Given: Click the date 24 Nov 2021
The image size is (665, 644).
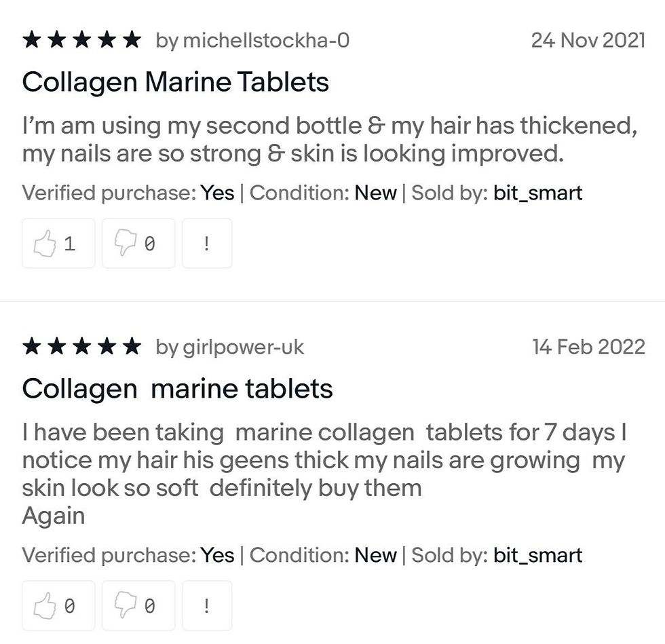Looking at the screenshot, I should coord(588,41).
